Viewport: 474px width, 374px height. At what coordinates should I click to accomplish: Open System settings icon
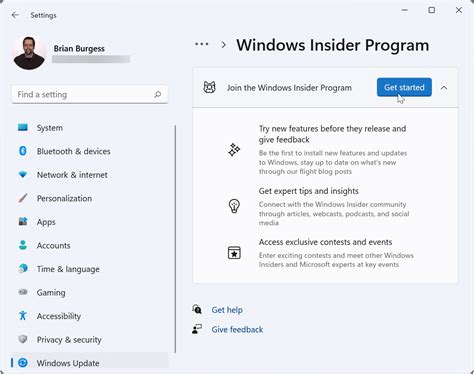(23, 128)
